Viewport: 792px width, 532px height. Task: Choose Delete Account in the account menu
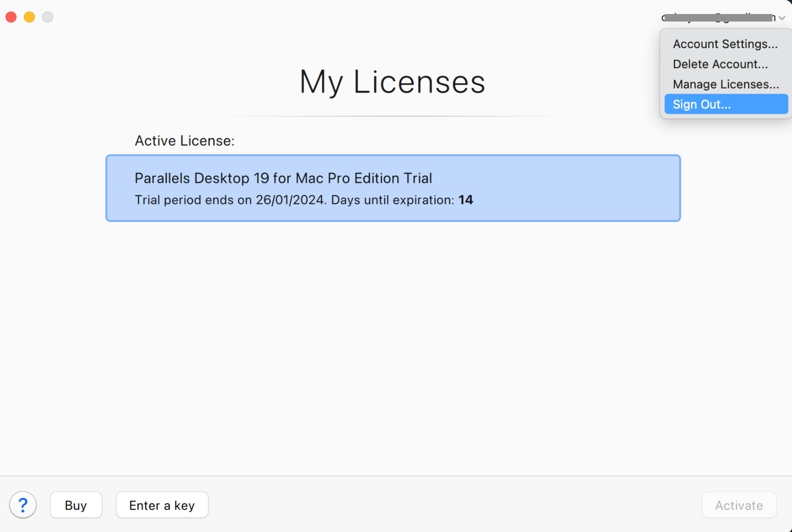tap(720, 64)
